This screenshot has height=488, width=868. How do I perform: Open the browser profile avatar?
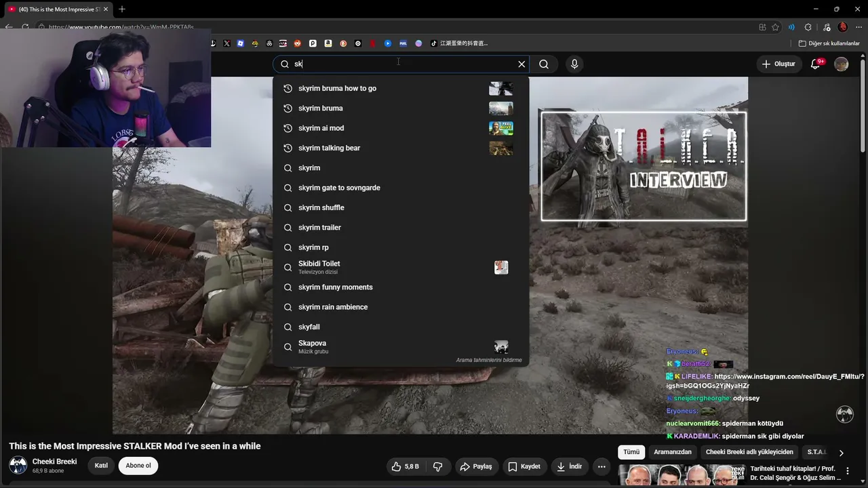coord(843,27)
